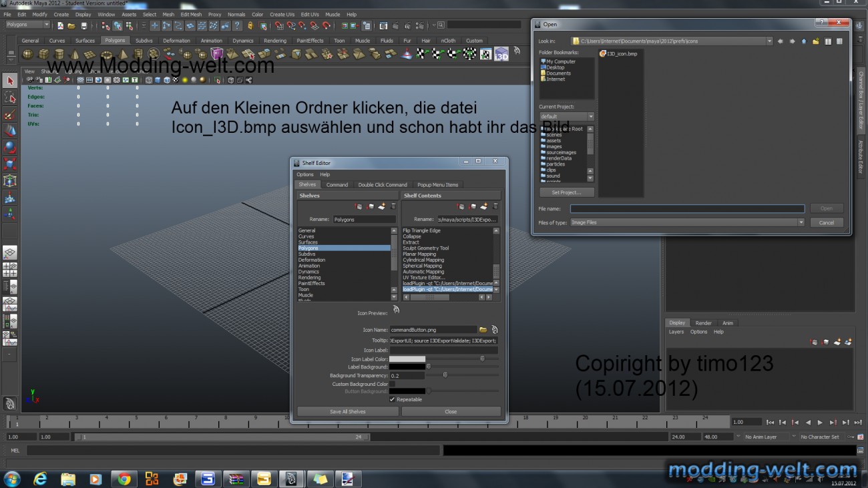The height and width of the screenshot is (488, 868).
Task: Click the Icon Name field
Action: (x=433, y=330)
